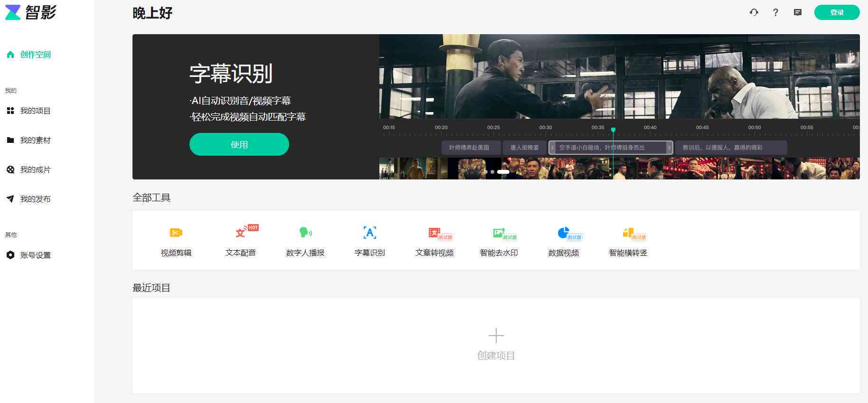
Task: Click the 创建项目 plus icon
Action: (496, 336)
